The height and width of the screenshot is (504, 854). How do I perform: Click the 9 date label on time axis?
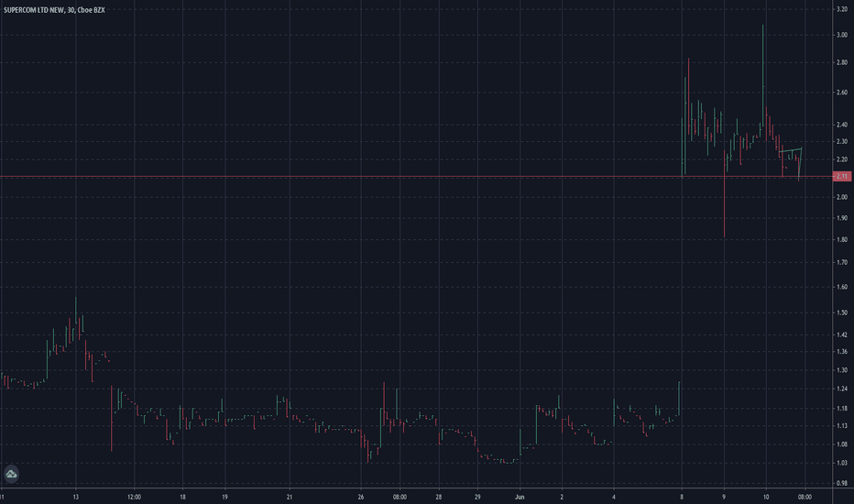(724, 497)
